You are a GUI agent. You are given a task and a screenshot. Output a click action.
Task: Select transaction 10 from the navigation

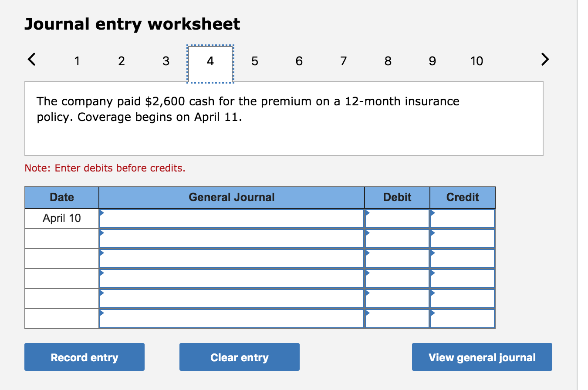(476, 61)
